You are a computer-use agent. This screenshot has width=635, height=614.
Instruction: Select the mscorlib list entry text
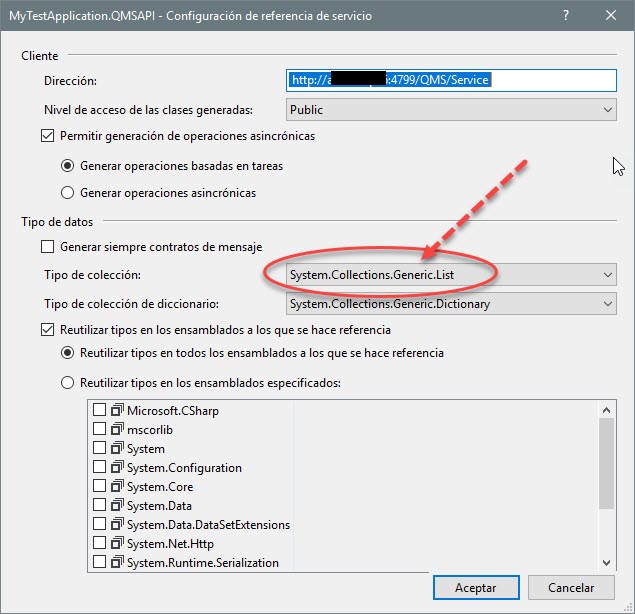coord(150,430)
